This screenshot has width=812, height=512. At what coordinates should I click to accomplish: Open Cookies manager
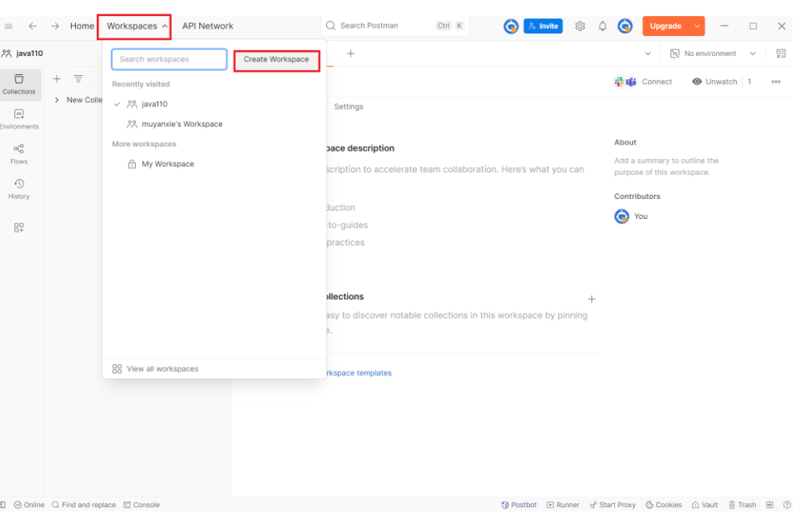[663, 505]
